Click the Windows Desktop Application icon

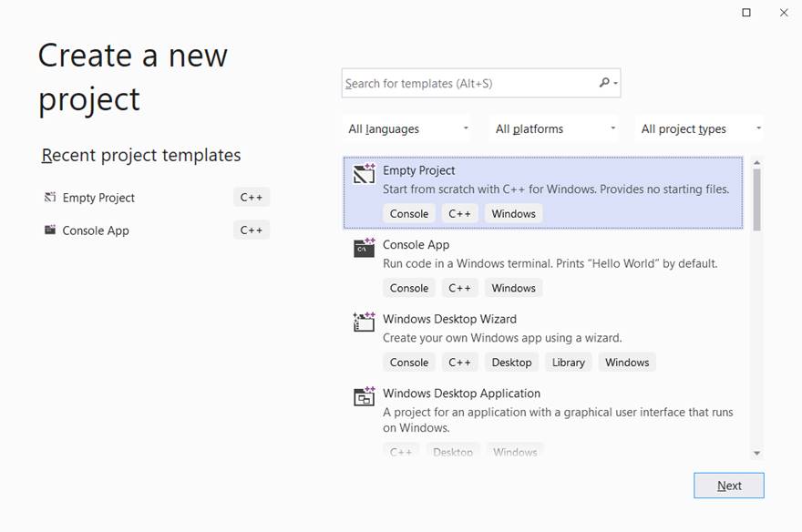coord(365,397)
